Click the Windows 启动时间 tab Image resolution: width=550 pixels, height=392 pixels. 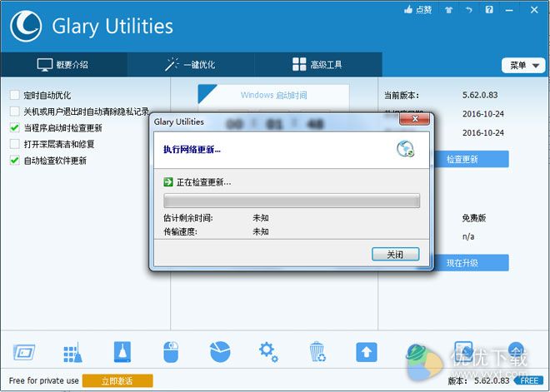[x=273, y=95]
